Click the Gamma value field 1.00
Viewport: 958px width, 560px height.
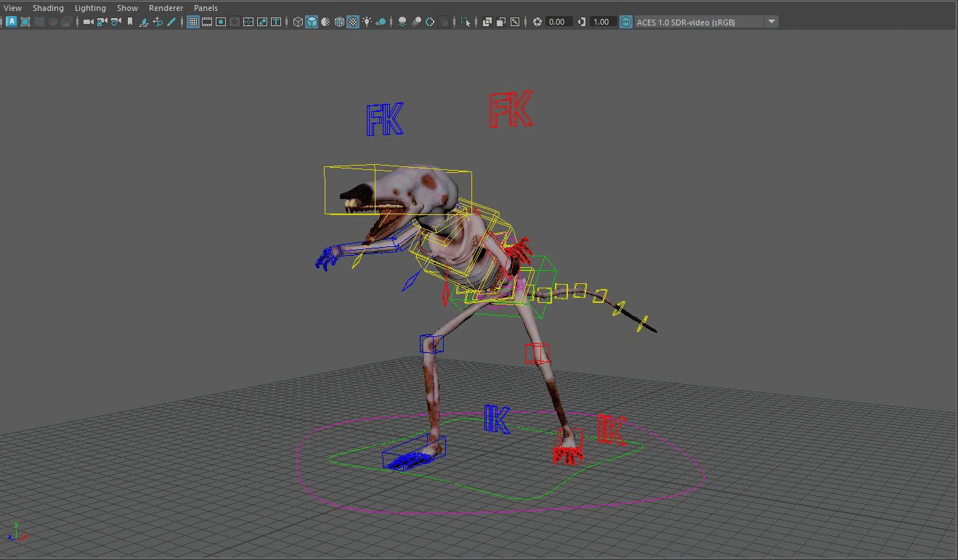point(601,22)
